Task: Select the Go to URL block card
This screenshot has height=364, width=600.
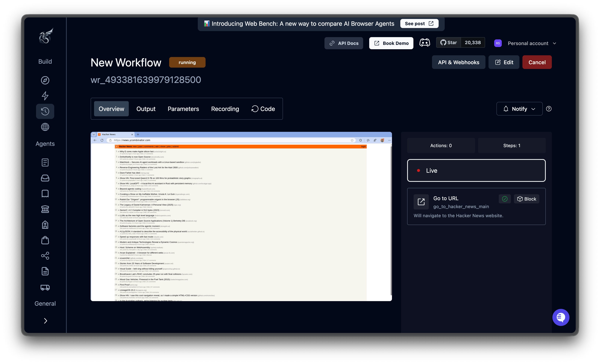Action: pos(476,206)
